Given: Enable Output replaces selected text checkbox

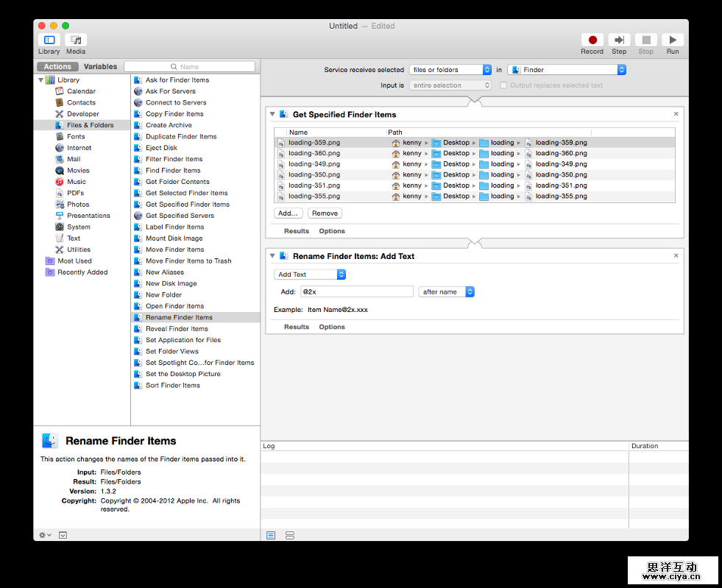Looking at the screenshot, I should (x=503, y=85).
